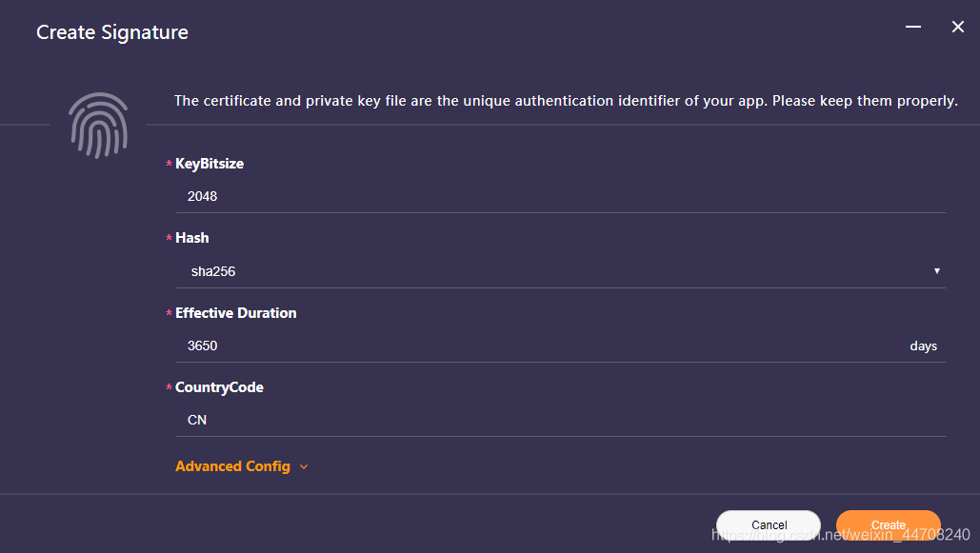
Task: Click the fingerprint icon
Action: (98, 125)
